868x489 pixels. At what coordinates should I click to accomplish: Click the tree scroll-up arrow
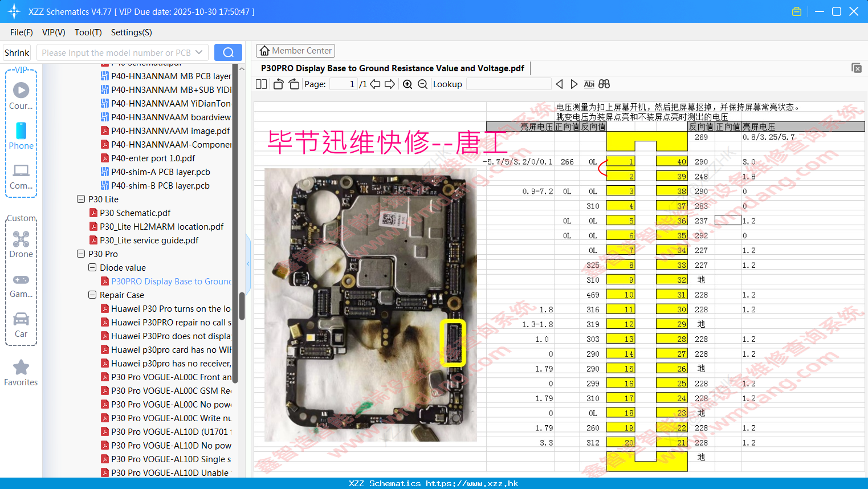(242, 68)
